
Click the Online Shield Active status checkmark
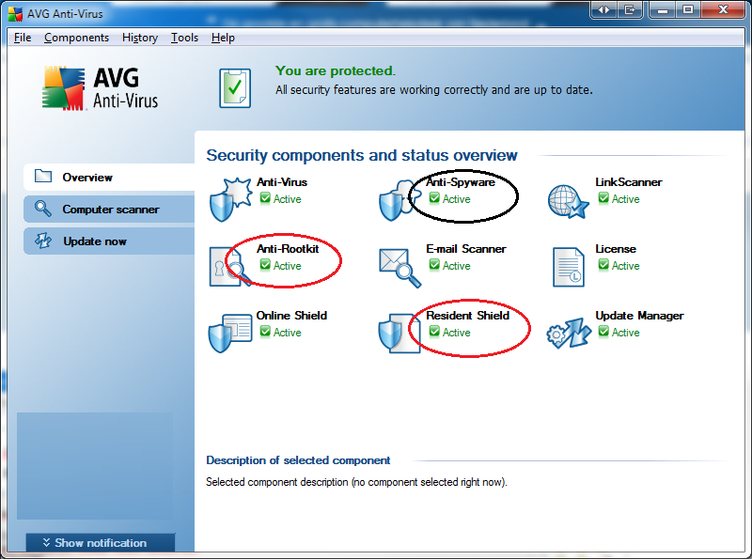(x=265, y=332)
